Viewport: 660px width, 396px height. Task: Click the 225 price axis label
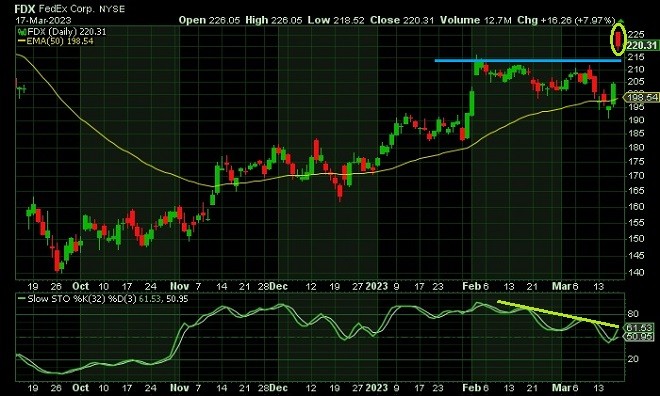tap(636, 35)
